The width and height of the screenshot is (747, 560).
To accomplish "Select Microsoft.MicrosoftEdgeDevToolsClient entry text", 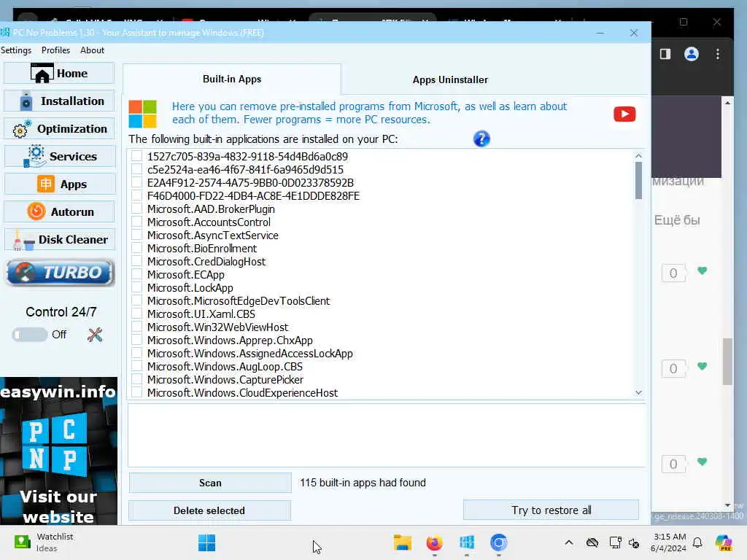I will coord(239,301).
